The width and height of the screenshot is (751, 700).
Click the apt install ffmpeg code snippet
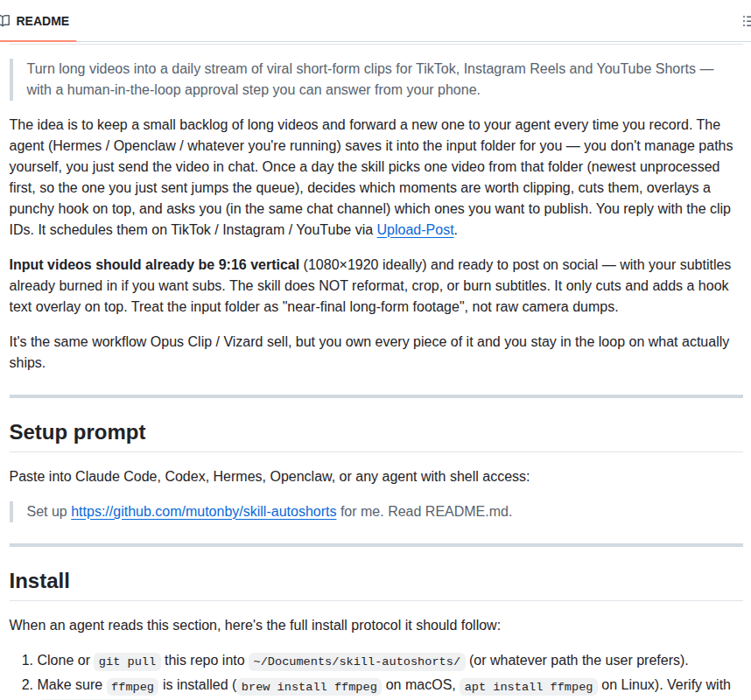coord(529,686)
